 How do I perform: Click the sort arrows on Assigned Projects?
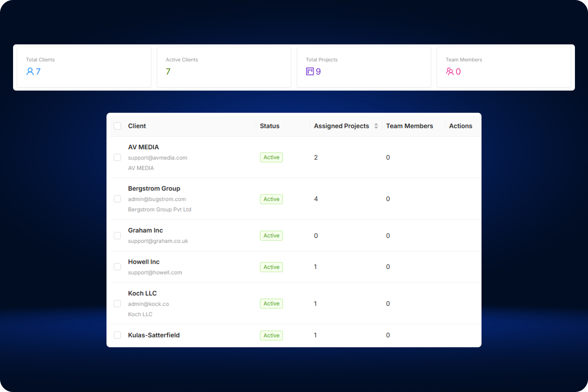376,126
